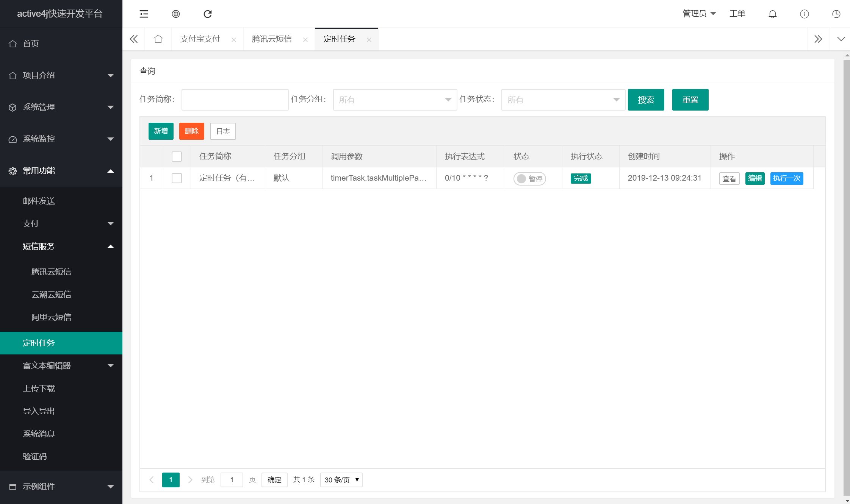
Task: Type in the 任务简称 search field
Action: click(235, 100)
